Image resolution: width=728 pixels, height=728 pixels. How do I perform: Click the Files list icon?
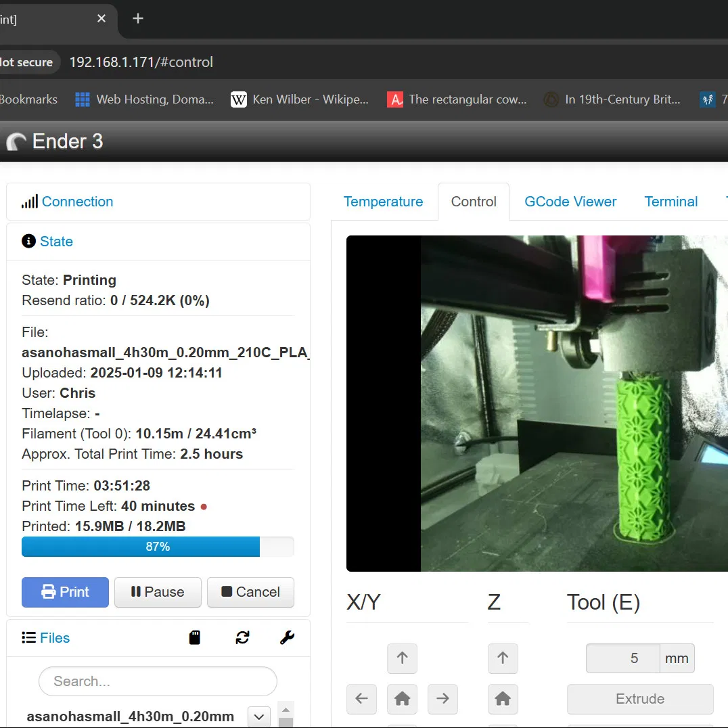tap(29, 637)
